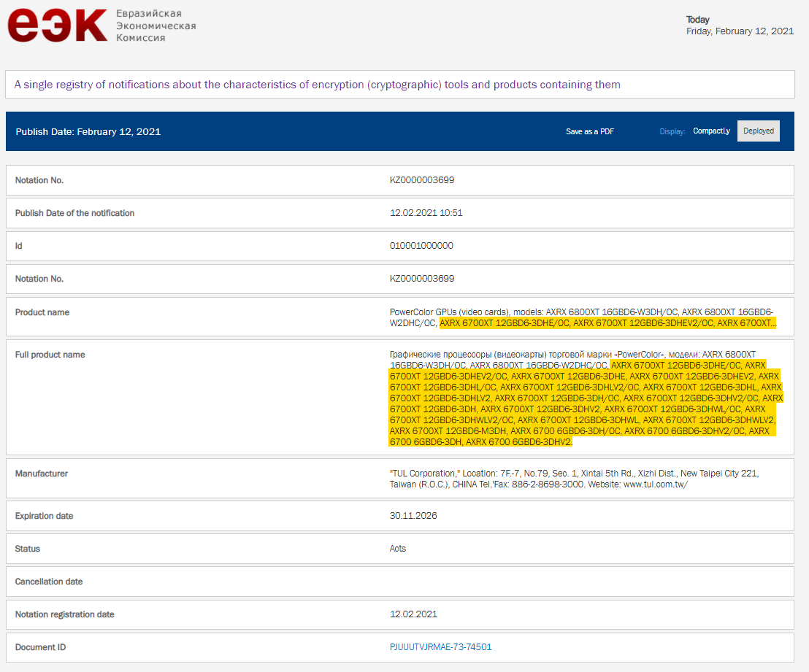The width and height of the screenshot is (809, 672).
Task: Switch display to Compactly
Action: pyautogui.click(x=711, y=131)
